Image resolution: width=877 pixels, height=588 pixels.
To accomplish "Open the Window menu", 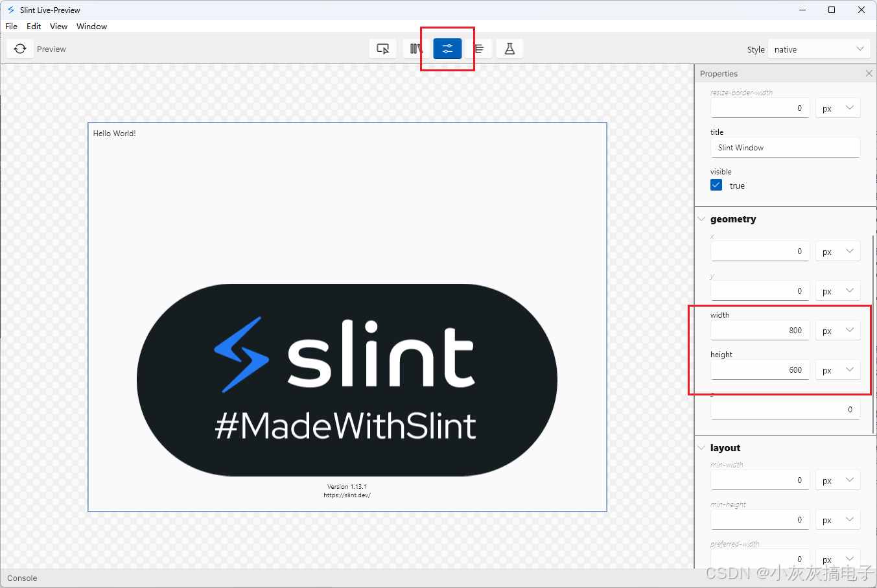I will click(x=91, y=26).
